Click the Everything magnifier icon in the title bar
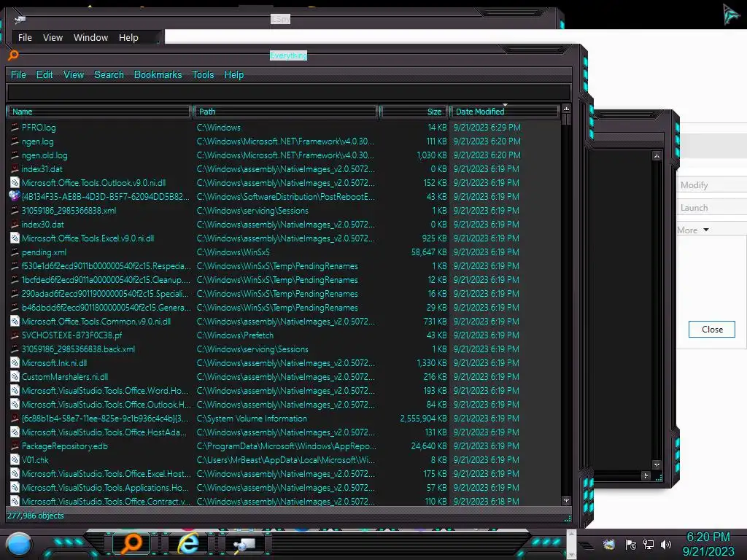This screenshot has height=560, width=747. coord(13,55)
